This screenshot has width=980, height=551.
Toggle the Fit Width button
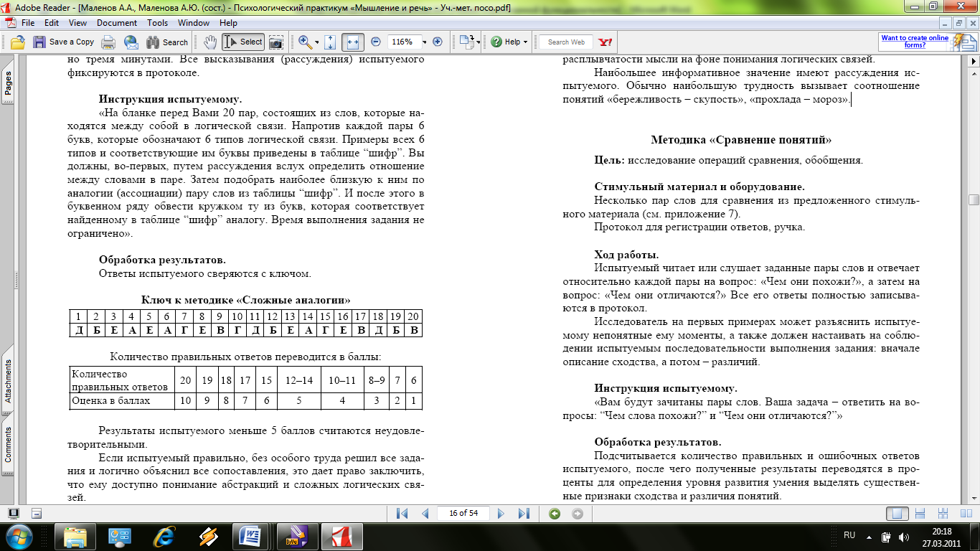click(352, 42)
